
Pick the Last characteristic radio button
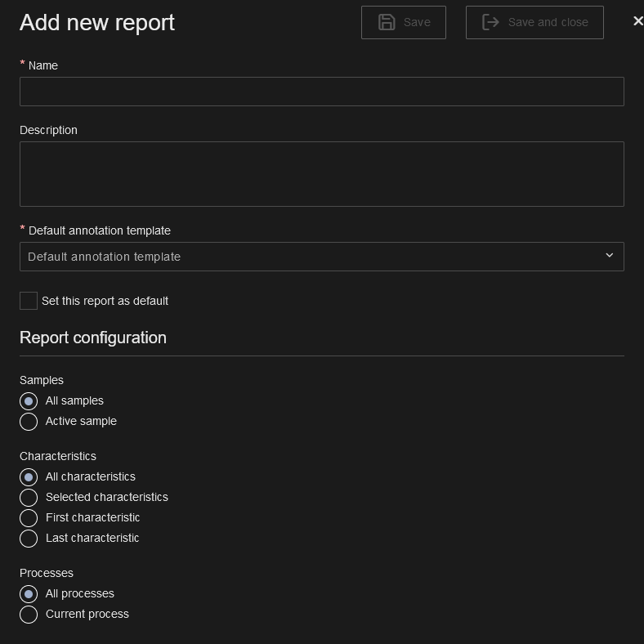29,539
